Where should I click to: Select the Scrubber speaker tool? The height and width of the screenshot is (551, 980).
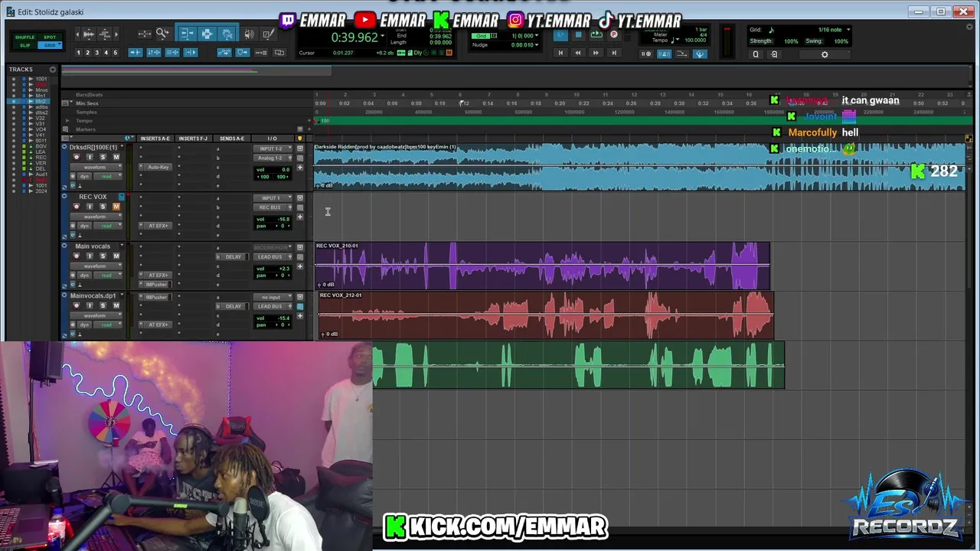click(250, 34)
